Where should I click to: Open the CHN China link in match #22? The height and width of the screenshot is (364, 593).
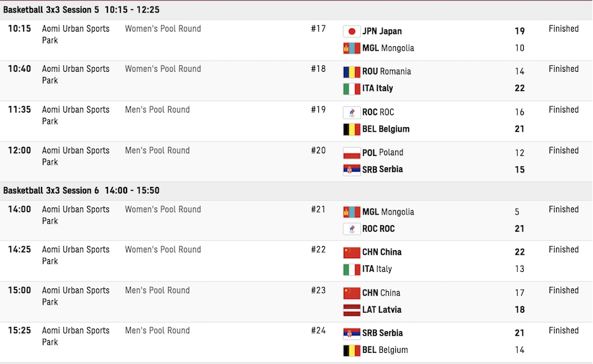click(381, 252)
